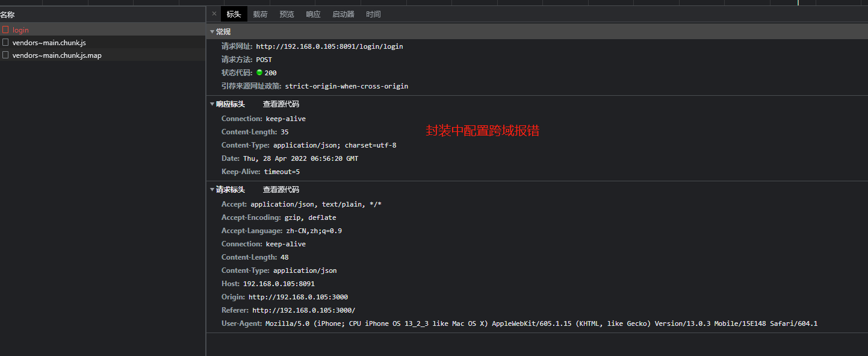Image resolution: width=868 pixels, height=356 pixels.
Task: Click the Accept-Encoding gzip, deflate value
Action: click(x=311, y=217)
